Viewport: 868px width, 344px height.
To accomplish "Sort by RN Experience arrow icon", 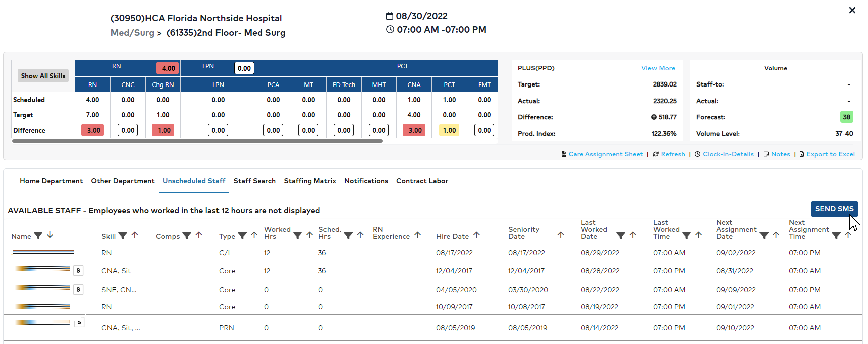I will [x=417, y=235].
